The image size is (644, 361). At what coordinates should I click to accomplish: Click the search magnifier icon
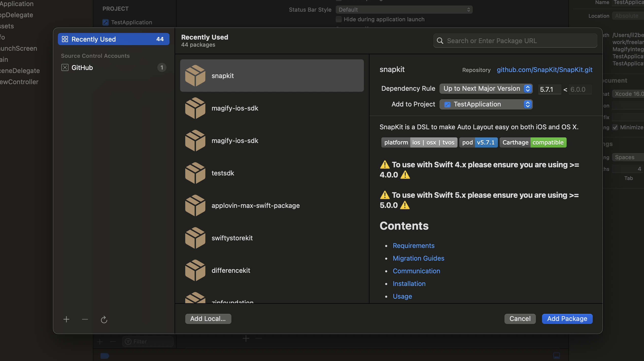440,41
